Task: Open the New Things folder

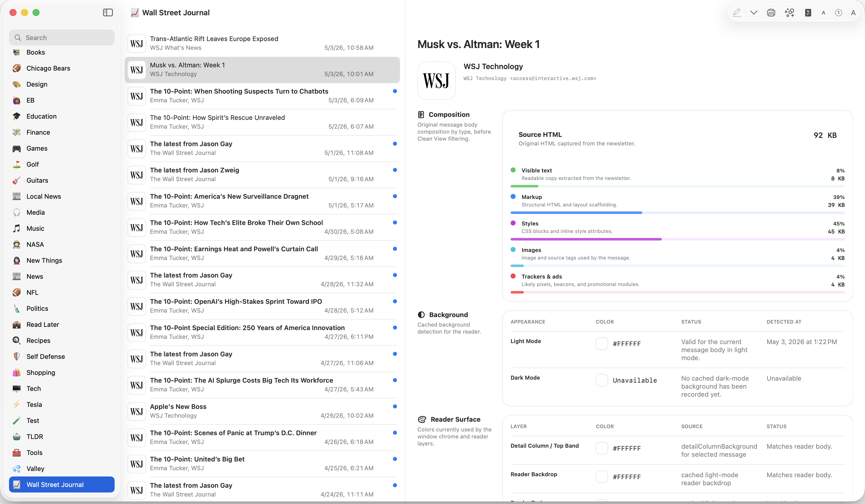Action: click(62, 261)
